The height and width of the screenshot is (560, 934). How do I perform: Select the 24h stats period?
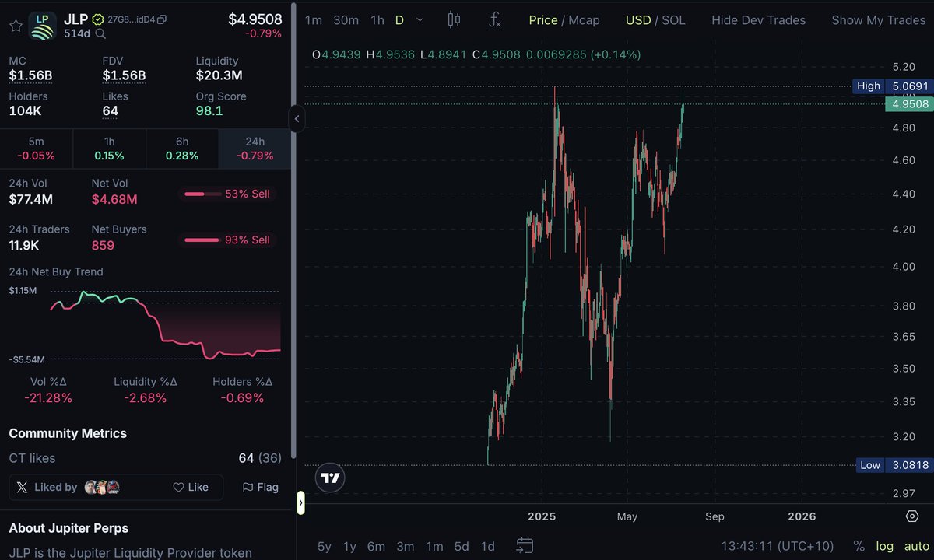tap(255, 149)
